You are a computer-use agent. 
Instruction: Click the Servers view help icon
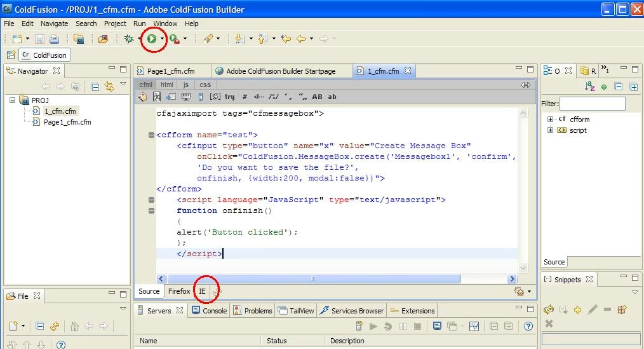coord(528,326)
